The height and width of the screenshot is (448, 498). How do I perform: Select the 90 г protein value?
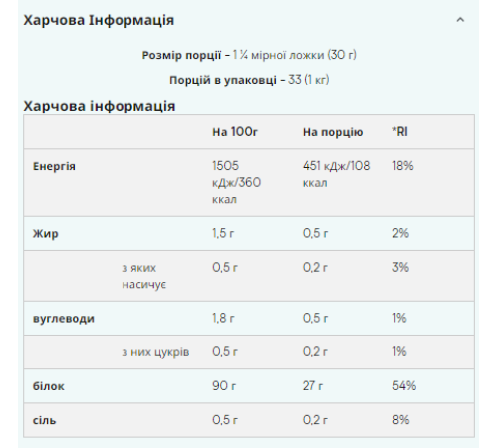224,386
